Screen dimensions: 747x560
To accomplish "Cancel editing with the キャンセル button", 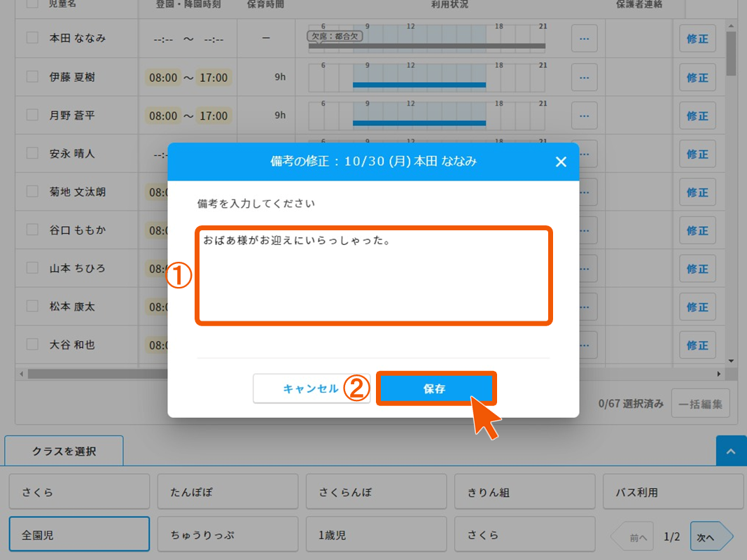I will 312,388.
